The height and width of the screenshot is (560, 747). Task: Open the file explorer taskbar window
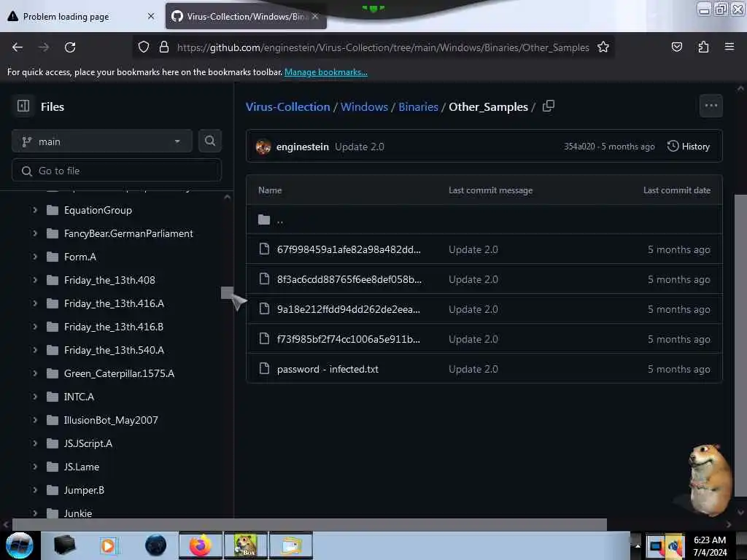[291, 545]
